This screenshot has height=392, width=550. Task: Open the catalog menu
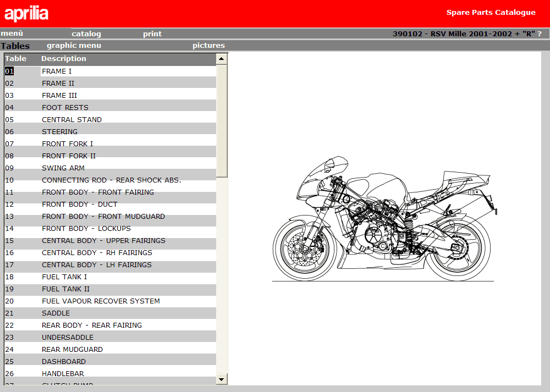coord(86,34)
